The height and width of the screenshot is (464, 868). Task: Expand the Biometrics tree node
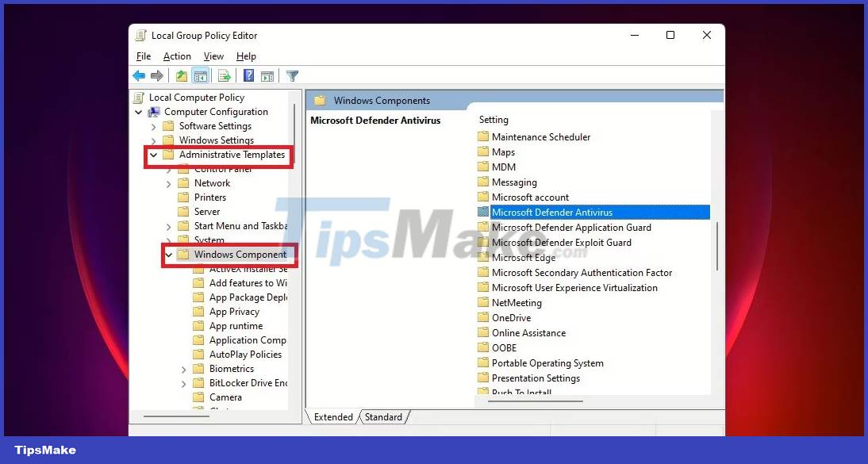[x=183, y=368]
